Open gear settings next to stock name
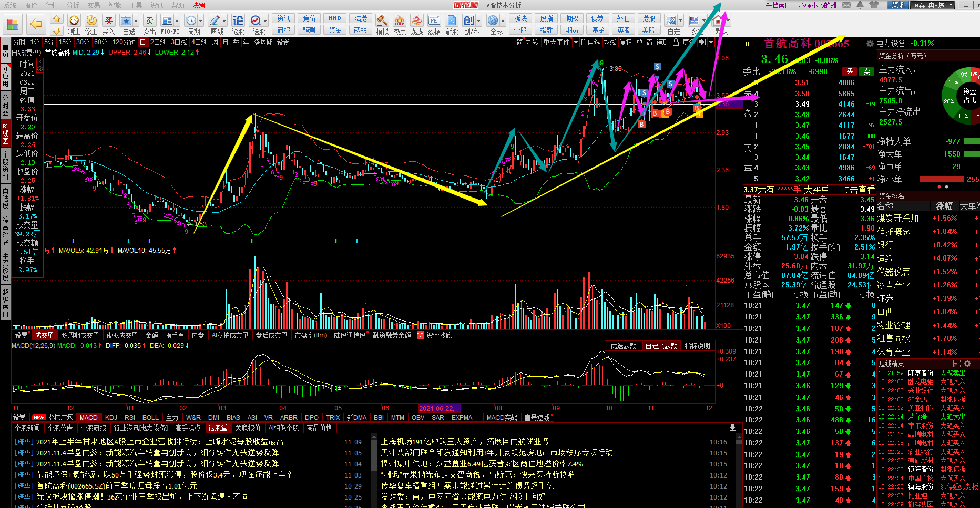This screenshot has height=508, width=980. (870, 44)
